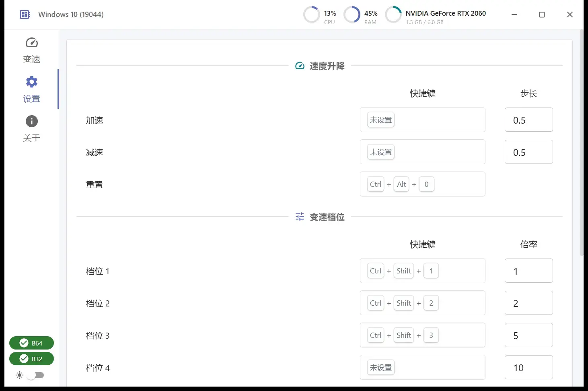Viewport: 588px width, 391px height.
Task: Click the 加速 row label
Action: click(95, 120)
